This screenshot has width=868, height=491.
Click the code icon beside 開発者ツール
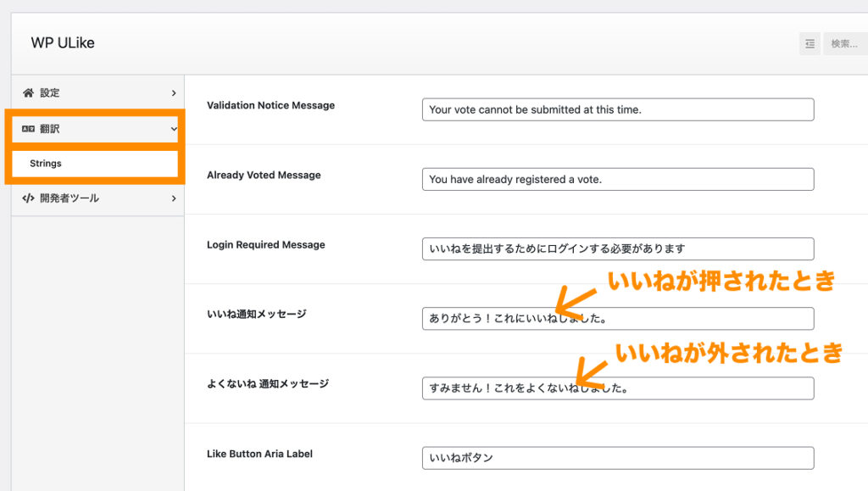tap(28, 198)
